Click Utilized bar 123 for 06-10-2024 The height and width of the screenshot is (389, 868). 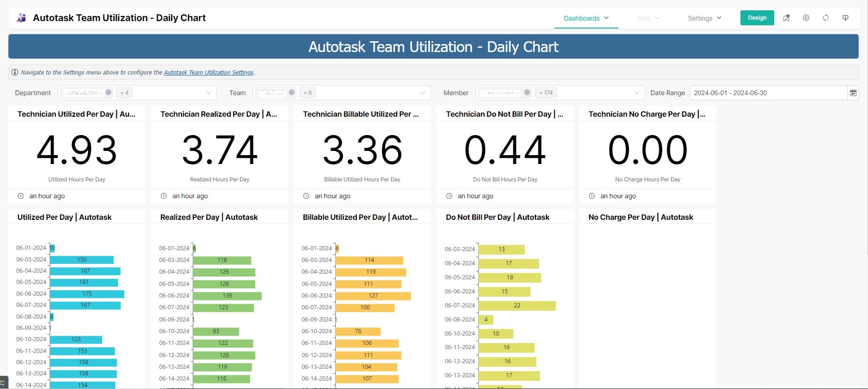click(76, 339)
